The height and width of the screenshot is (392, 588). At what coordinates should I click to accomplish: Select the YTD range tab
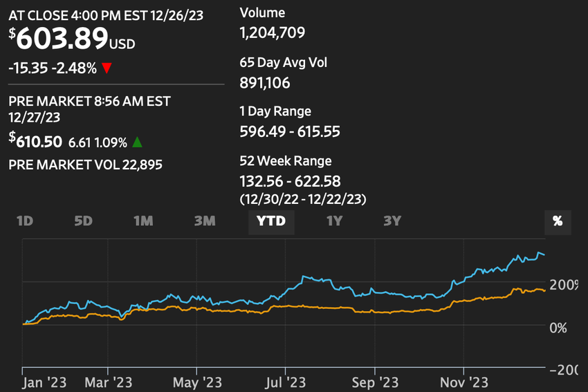271,222
